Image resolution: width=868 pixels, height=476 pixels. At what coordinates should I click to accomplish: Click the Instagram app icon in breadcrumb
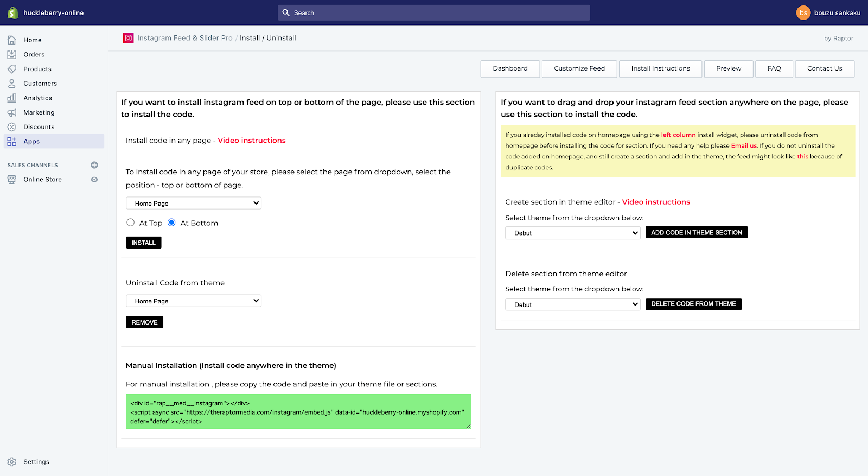pos(128,38)
